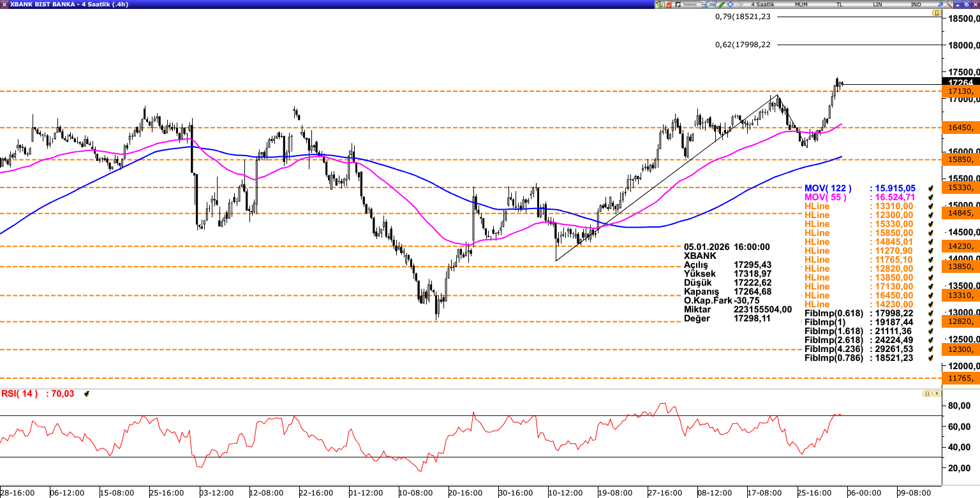Open the TL currency dropdown

[840, 4]
